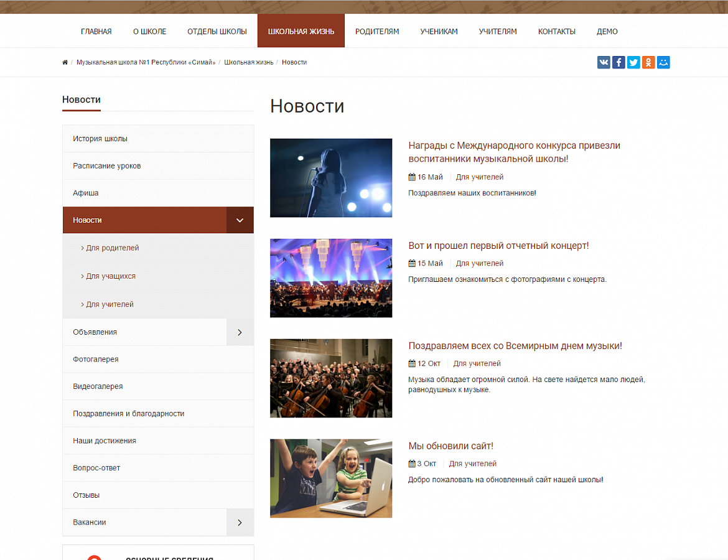
Task: Click the singer on stage thumbnail
Action: (x=331, y=178)
